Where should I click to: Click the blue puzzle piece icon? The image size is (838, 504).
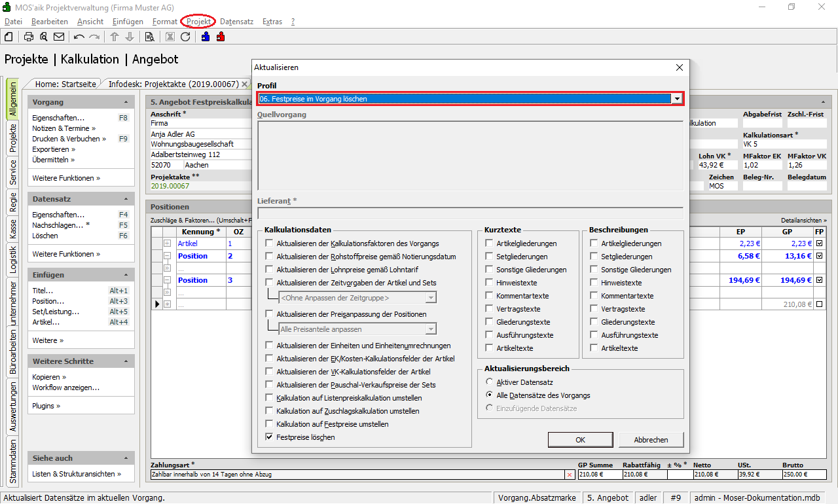206,37
